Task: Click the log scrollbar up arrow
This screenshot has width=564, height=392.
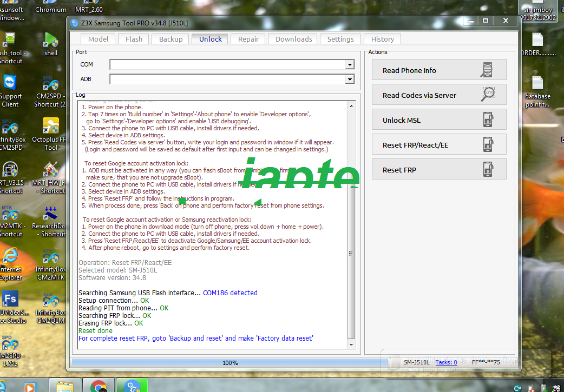Action: [351, 106]
